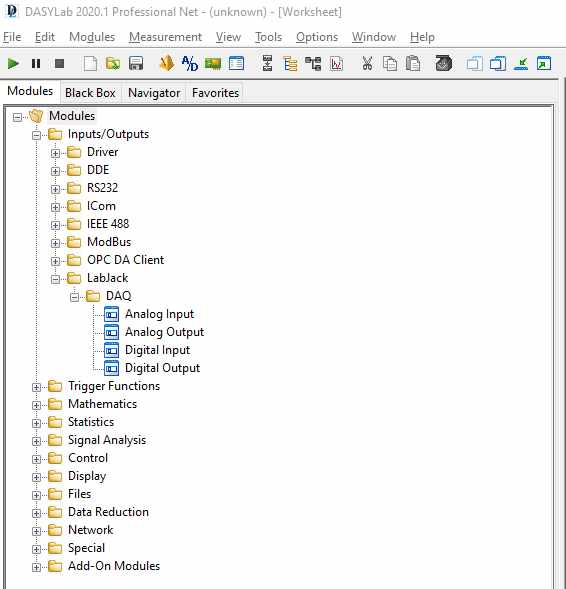Save worksheet using the floppy disk icon

coord(136,63)
